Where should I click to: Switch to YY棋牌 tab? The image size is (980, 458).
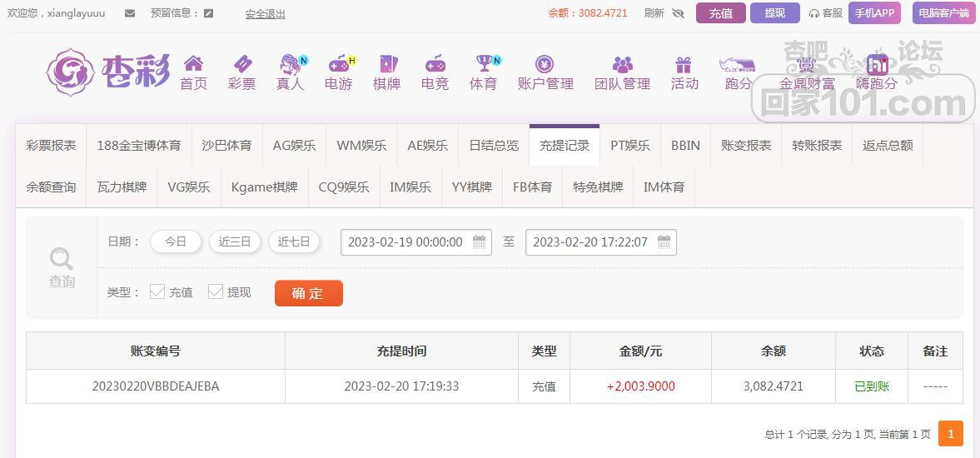[x=472, y=187]
